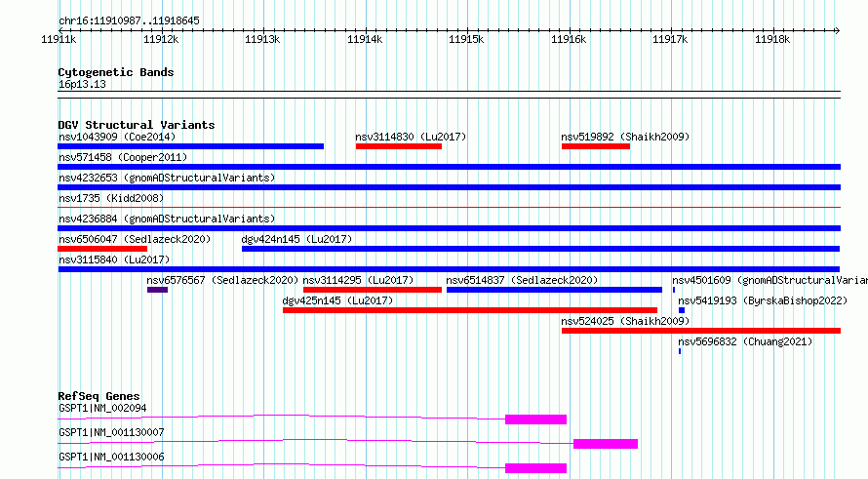868x479 pixels.
Task: Click the nsv3114295 (Lu2017) label
Action: (358, 280)
